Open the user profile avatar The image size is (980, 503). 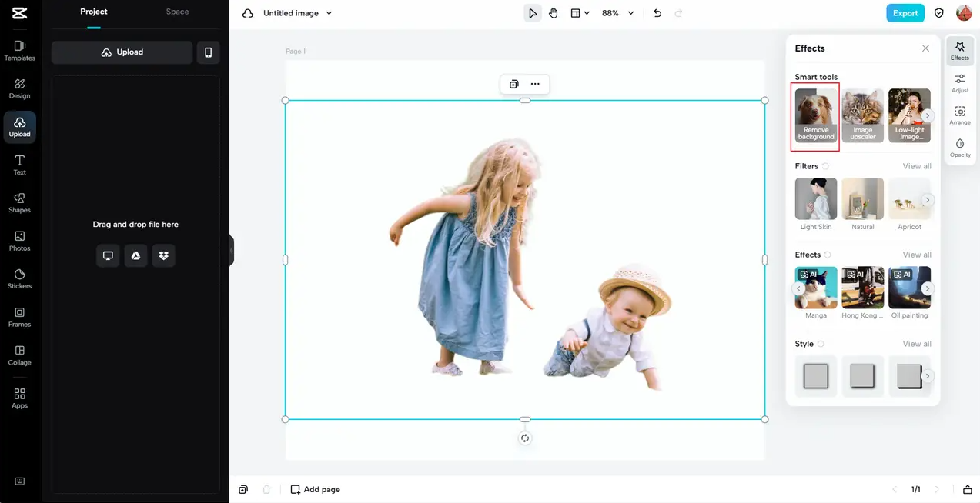(x=964, y=13)
